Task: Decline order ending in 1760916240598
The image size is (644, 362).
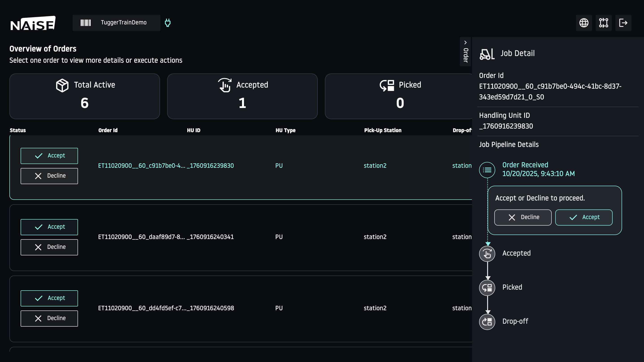Action: point(49,318)
